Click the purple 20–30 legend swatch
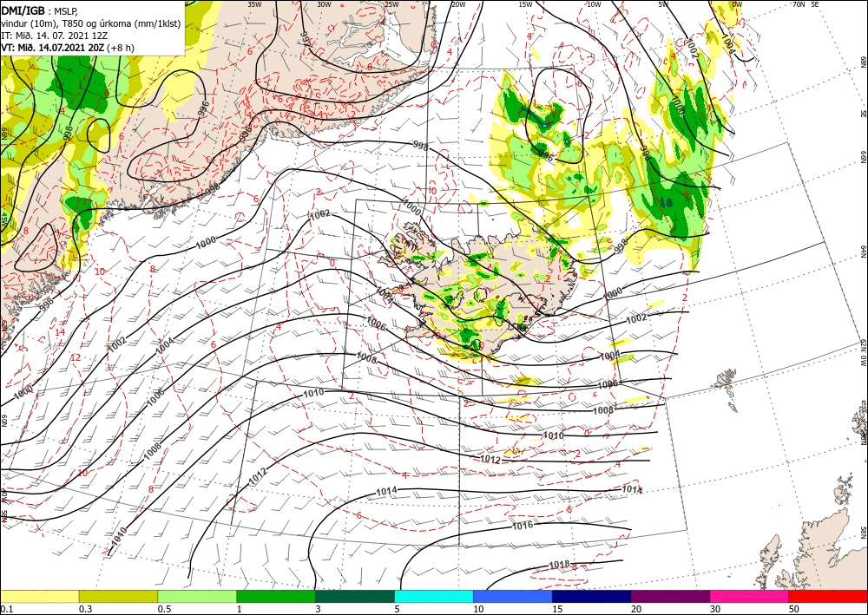The height and width of the screenshot is (615, 868). pyautogui.click(x=670, y=596)
